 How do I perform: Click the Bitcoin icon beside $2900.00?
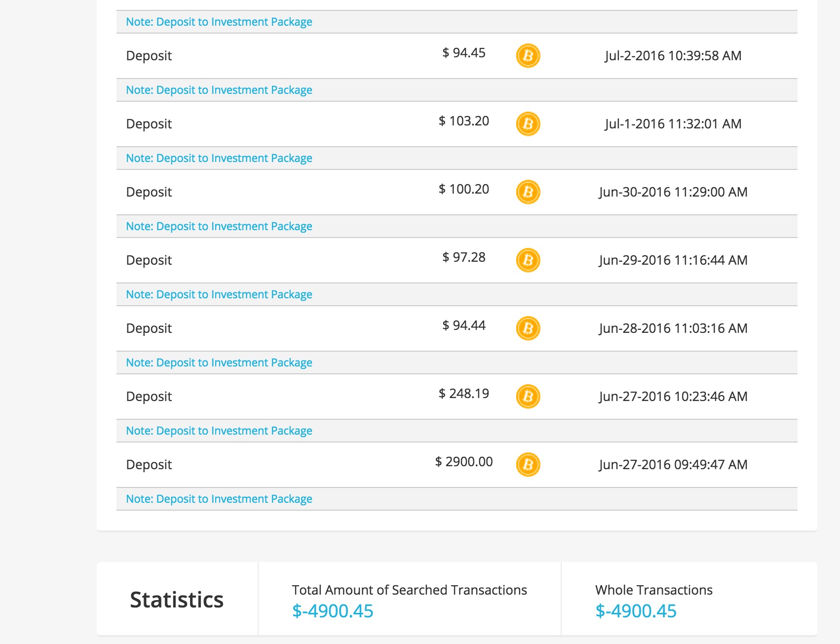[x=528, y=464]
